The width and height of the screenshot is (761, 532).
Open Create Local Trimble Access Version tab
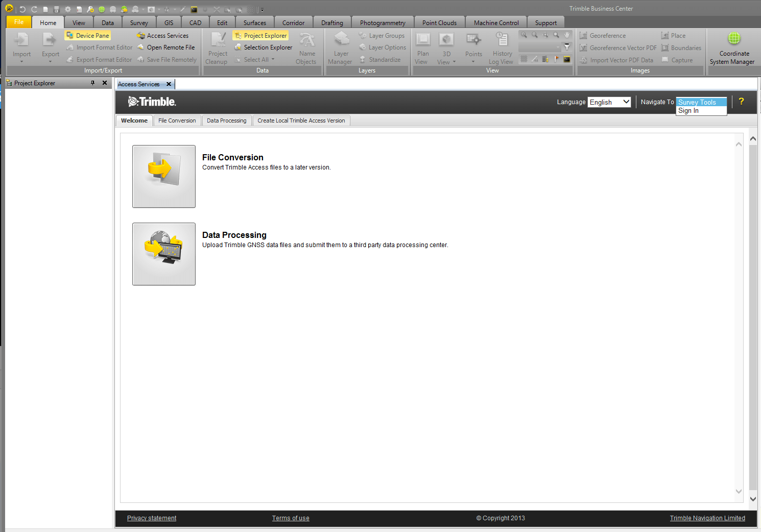tap(301, 120)
